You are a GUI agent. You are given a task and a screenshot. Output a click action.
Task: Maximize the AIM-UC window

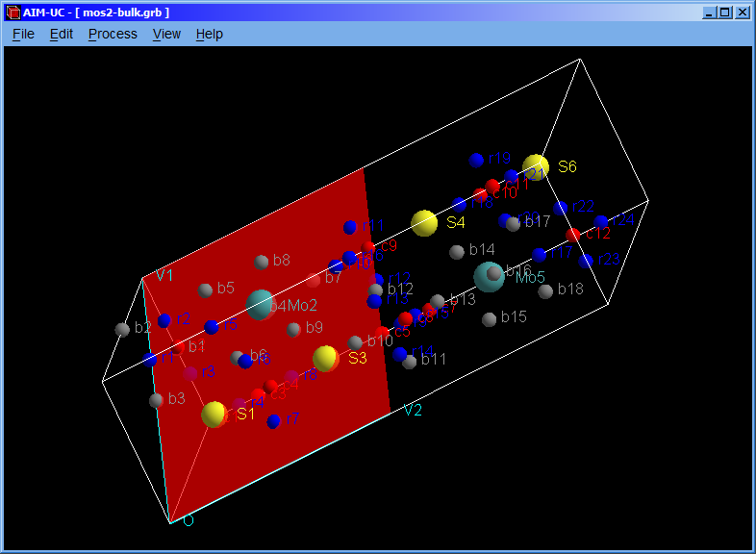[724, 13]
